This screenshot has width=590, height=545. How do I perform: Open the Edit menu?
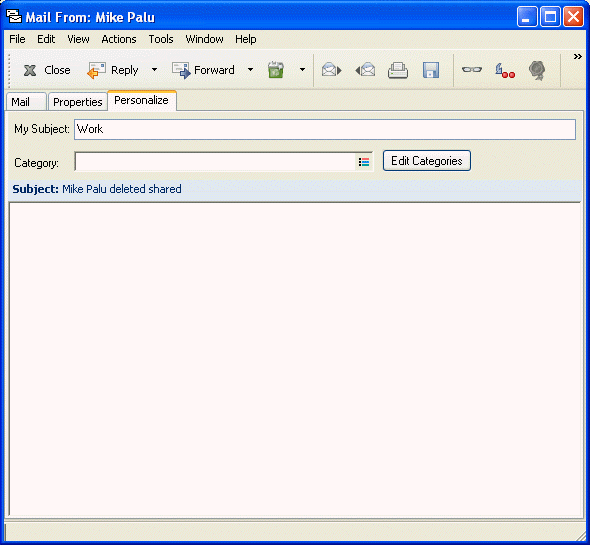coord(46,39)
